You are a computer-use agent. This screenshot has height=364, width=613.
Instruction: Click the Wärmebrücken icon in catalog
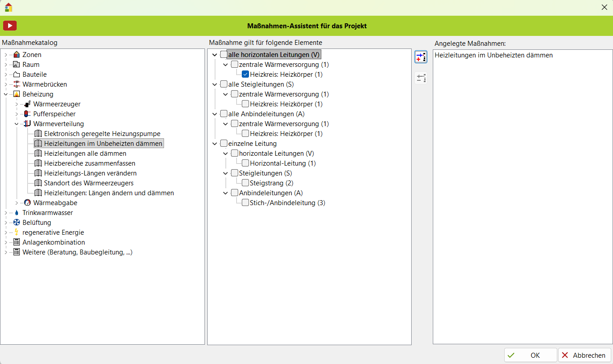(17, 84)
